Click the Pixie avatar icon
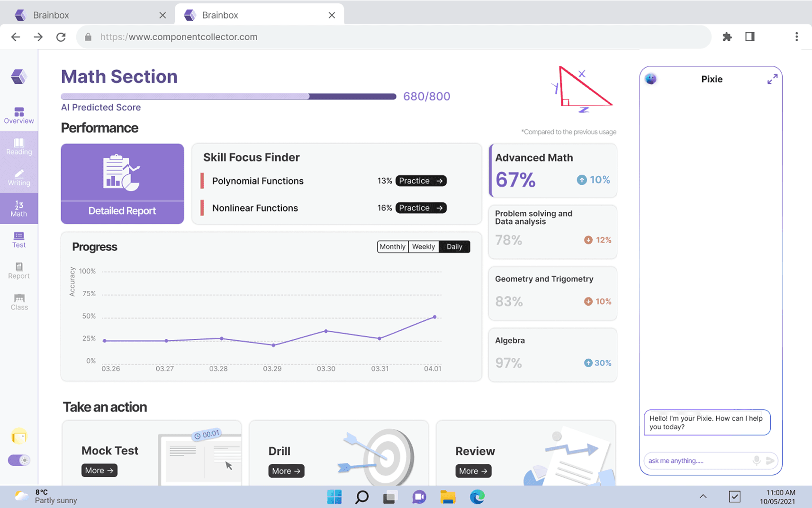 651,79
